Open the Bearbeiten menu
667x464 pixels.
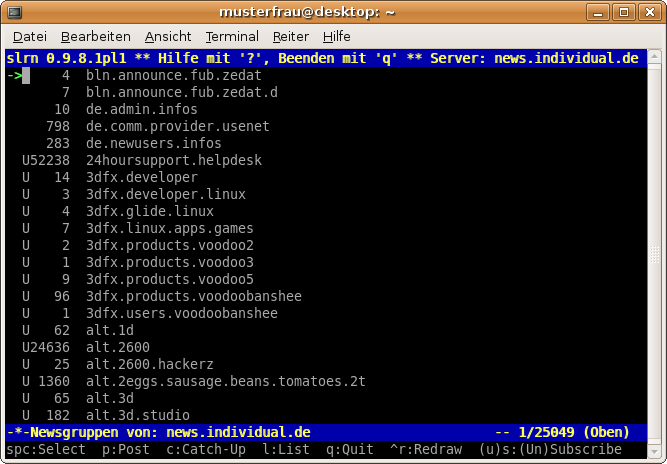click(x=95, y=36)
